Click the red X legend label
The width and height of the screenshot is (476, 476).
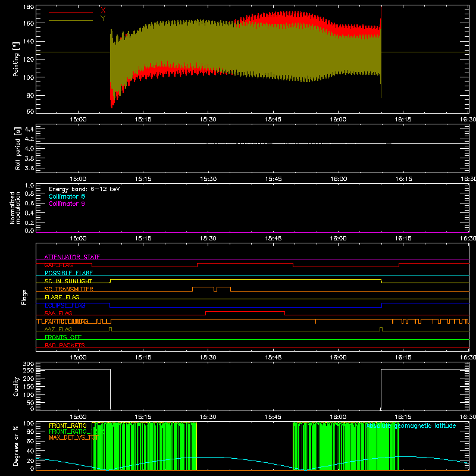pos(103,10)
